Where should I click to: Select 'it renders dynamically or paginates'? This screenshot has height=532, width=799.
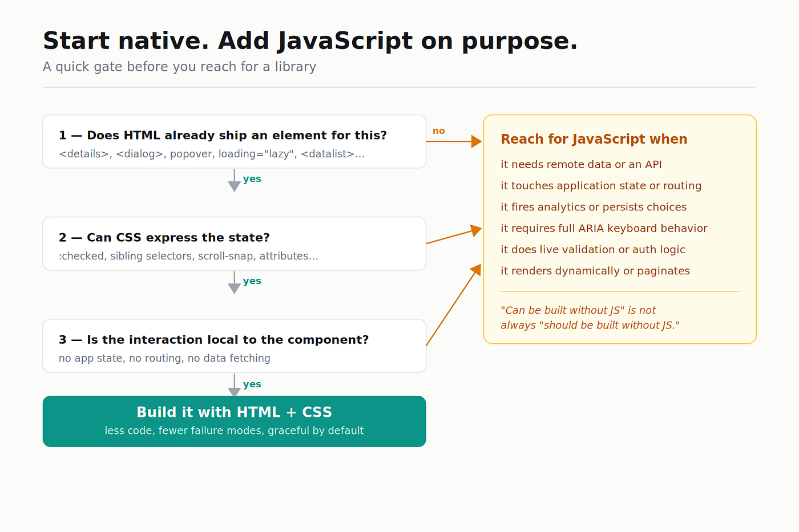coord(595,271)
